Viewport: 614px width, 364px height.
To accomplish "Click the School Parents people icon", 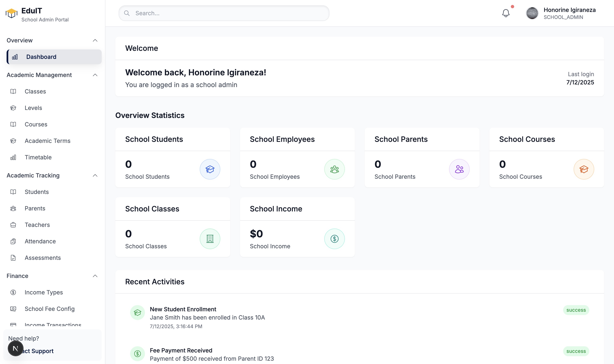I will point(459,169).
